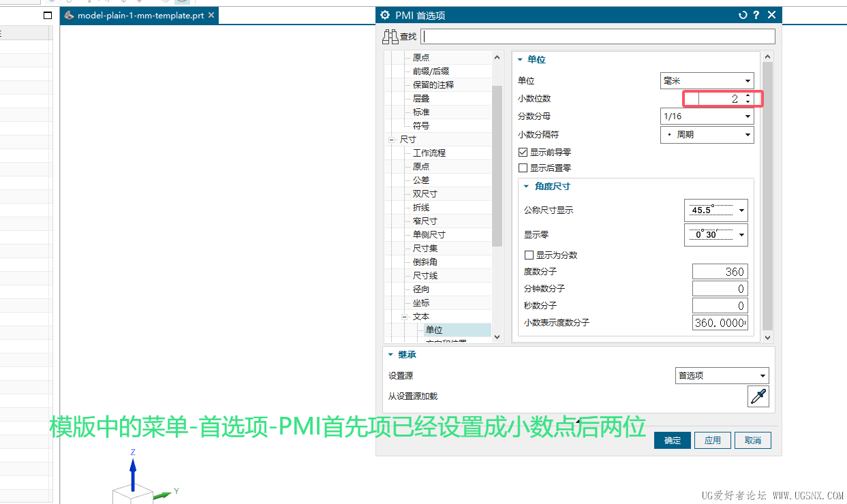Select 倒斜角 in the tree
The width and height of the screenshot is (847, 504).
coord(425,262)
